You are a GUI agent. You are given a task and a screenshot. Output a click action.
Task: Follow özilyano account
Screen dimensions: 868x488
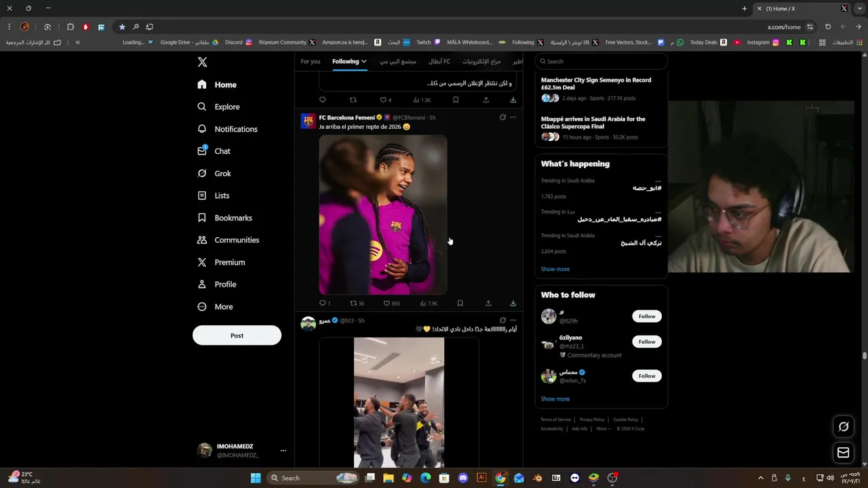[647, 342]
